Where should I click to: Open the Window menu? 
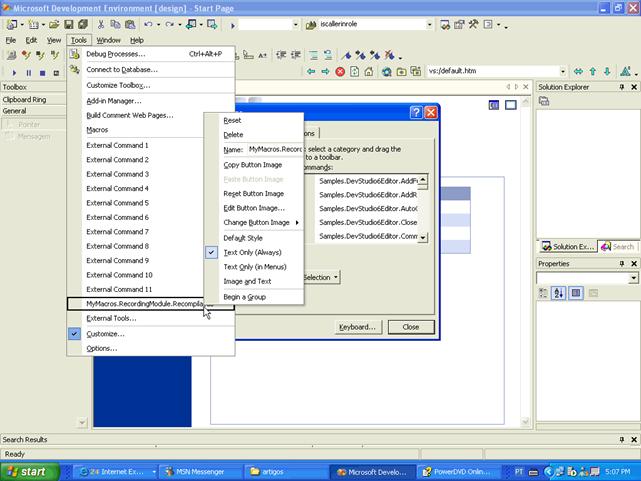pos(108,40)
